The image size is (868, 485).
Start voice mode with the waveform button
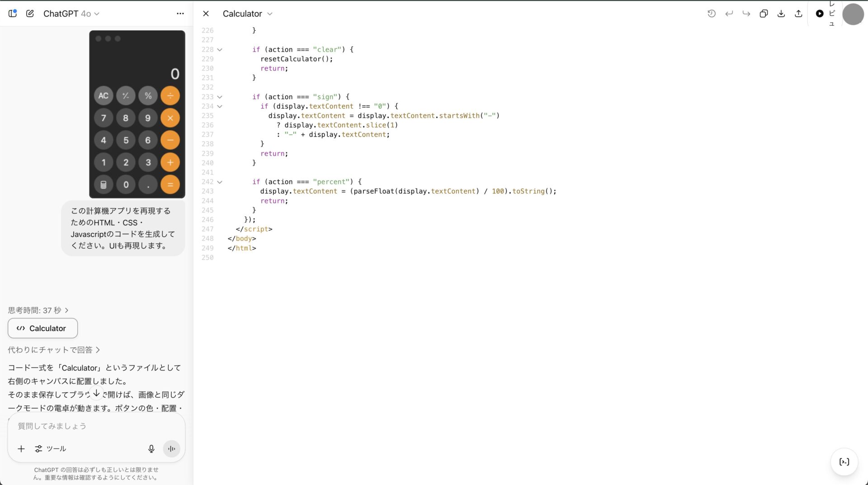172,449
